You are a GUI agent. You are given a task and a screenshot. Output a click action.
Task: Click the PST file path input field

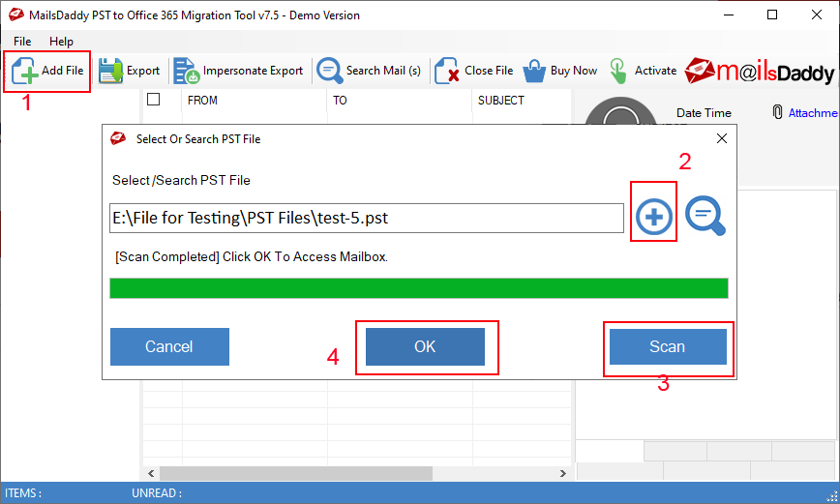(x=367, y=218)
